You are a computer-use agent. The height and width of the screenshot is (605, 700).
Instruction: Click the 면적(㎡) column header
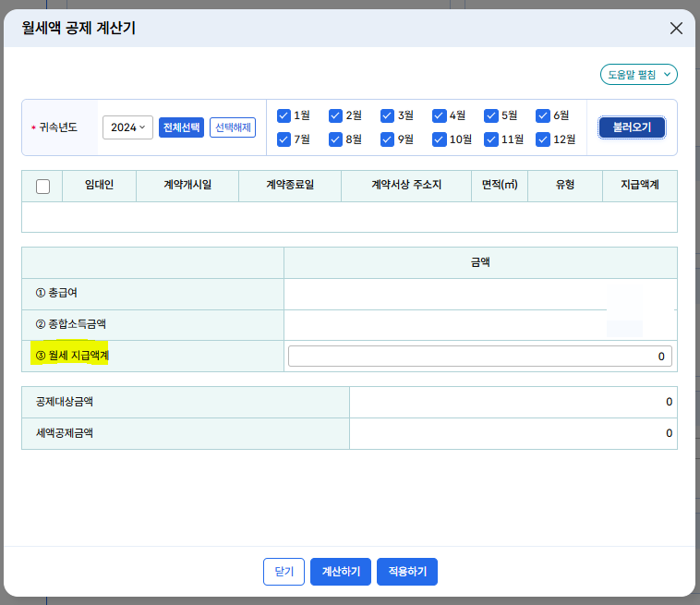[500, 185]
